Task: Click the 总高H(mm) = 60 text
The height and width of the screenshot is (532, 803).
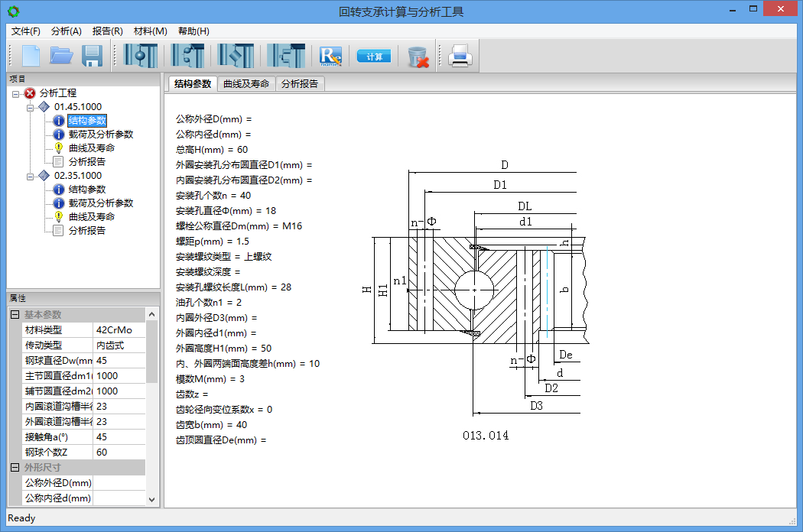Action: tap(212, 150)
